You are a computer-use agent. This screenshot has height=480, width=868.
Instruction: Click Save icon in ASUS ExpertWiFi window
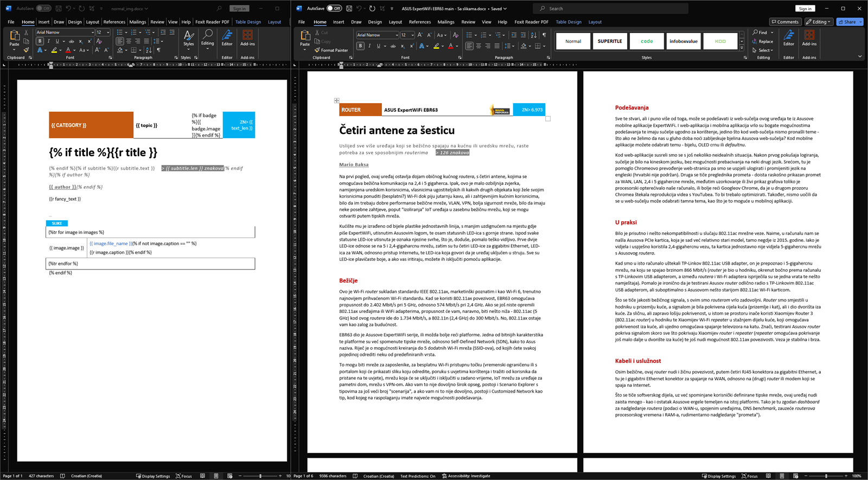pyautogui.click(x=349, y=9)
